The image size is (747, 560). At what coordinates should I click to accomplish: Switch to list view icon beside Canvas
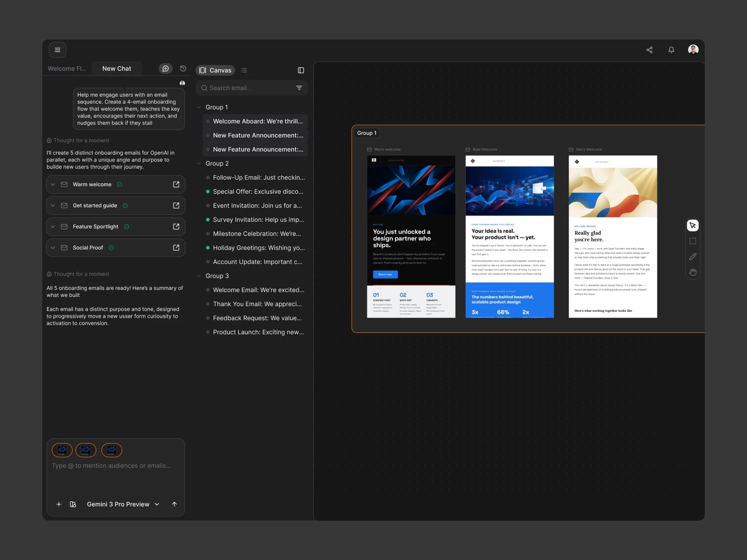[x=244, y=70]
